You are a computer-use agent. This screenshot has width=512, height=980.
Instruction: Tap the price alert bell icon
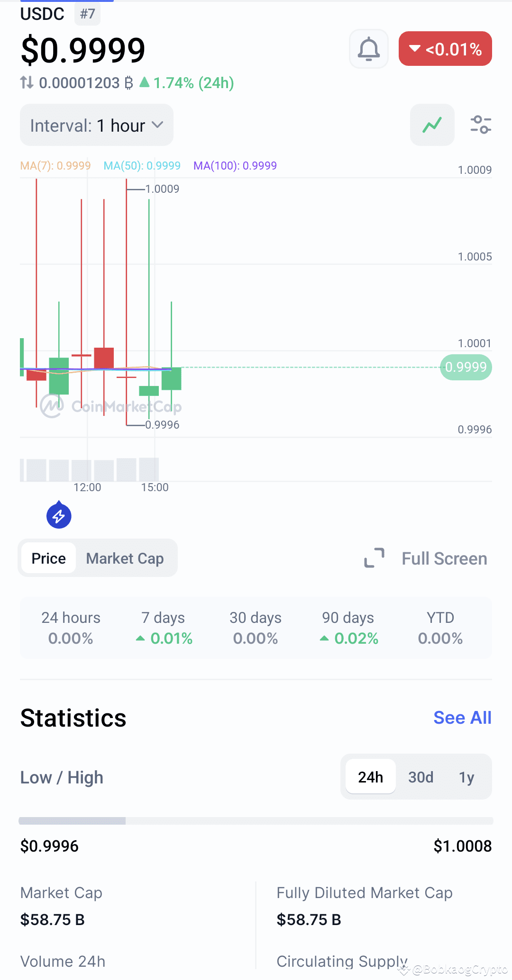coord(369,49)
